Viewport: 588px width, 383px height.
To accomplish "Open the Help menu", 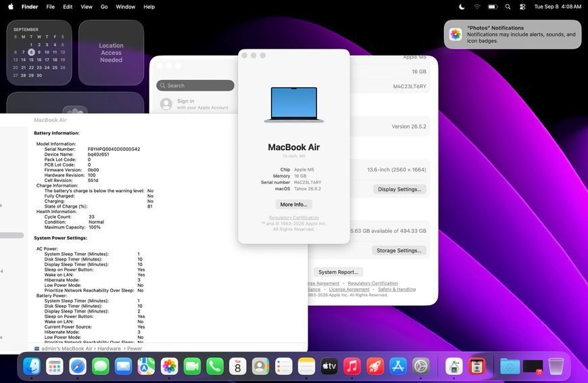I will coord(149,7).
